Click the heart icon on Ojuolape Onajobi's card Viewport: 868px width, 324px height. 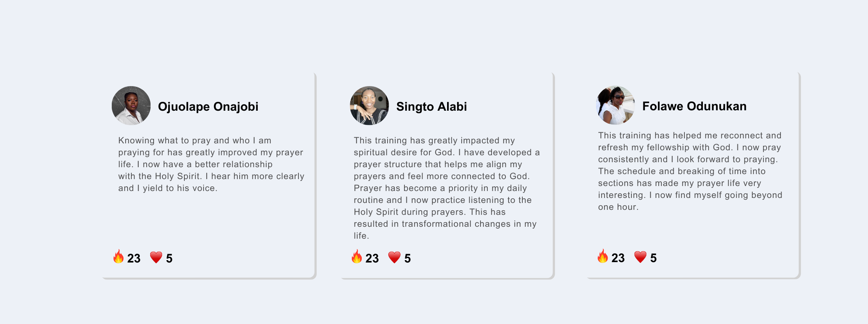pos(156,257)
